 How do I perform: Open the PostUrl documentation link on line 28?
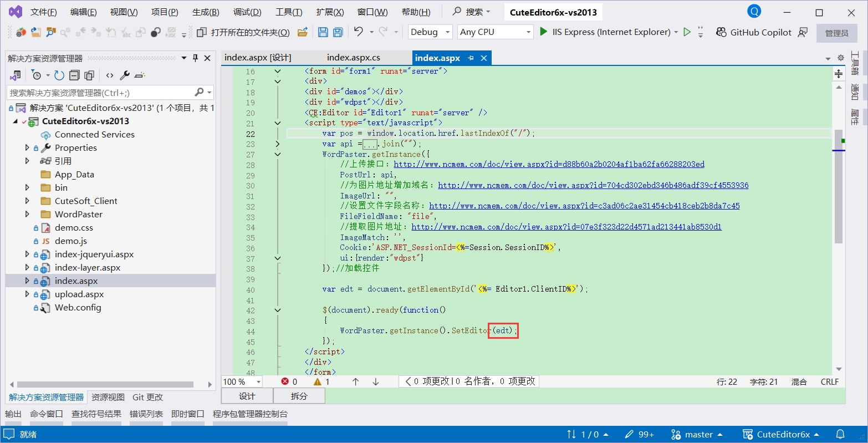click(549, 164)
